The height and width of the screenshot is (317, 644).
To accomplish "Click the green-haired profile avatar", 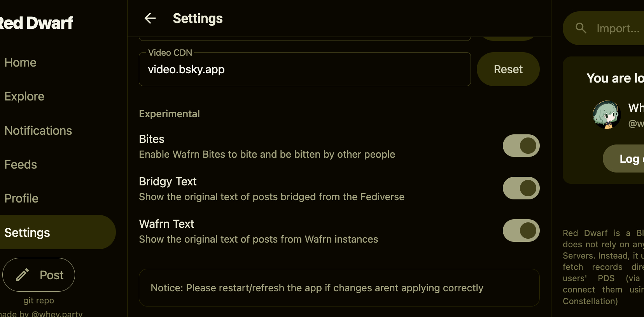I will [606, 114].
